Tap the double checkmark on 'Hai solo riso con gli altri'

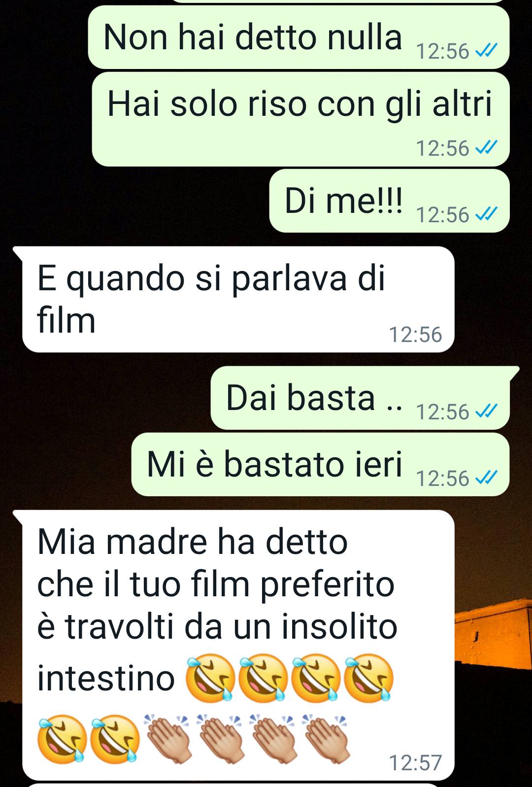click(x=486, y=147)
